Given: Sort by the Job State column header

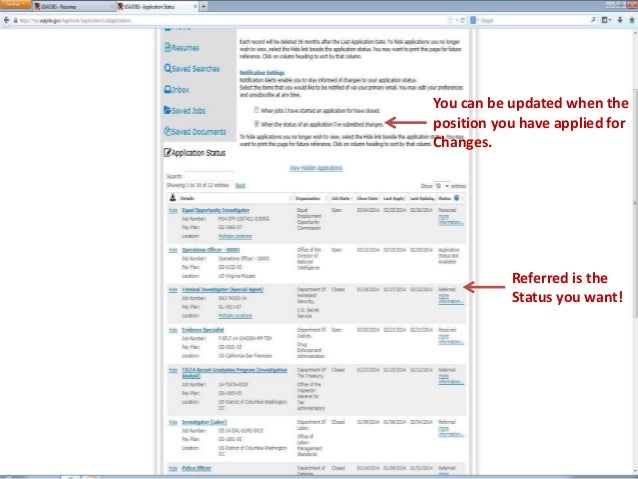Looking at the screenshot, I should click(340, 198).
